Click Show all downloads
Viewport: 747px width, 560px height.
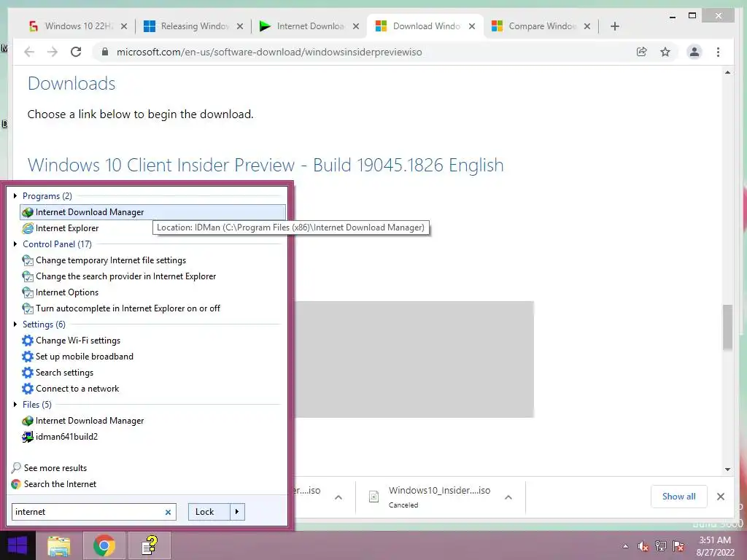coord(678,497)
